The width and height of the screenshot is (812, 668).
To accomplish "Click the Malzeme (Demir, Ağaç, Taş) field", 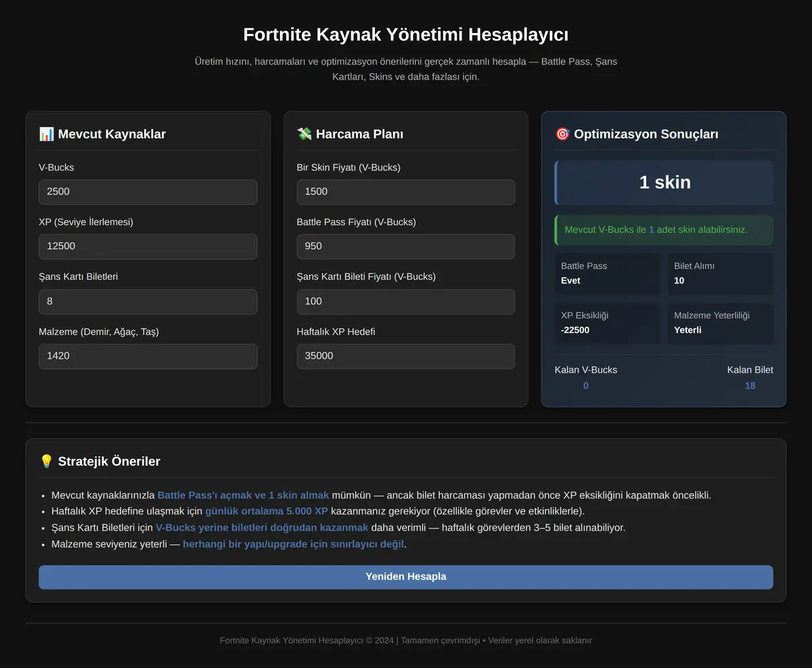I will [x=148, y=356].
